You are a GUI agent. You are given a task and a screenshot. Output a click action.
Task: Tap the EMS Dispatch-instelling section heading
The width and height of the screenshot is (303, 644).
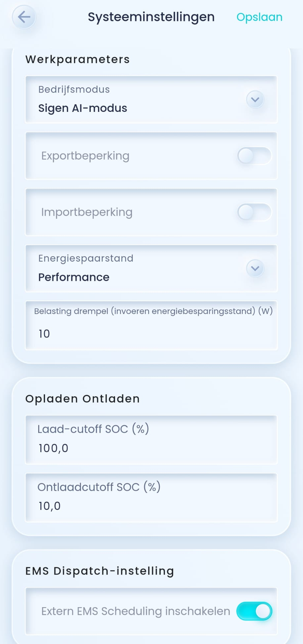coord(100,571)
